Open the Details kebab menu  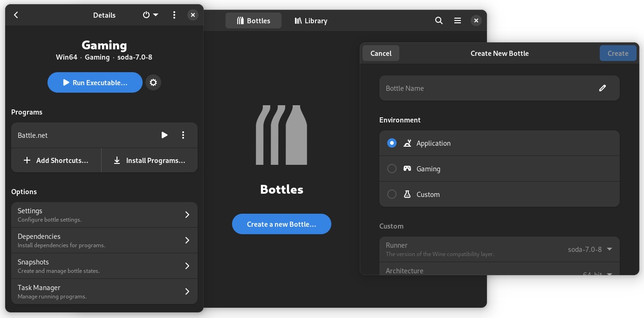coord(174,15)
